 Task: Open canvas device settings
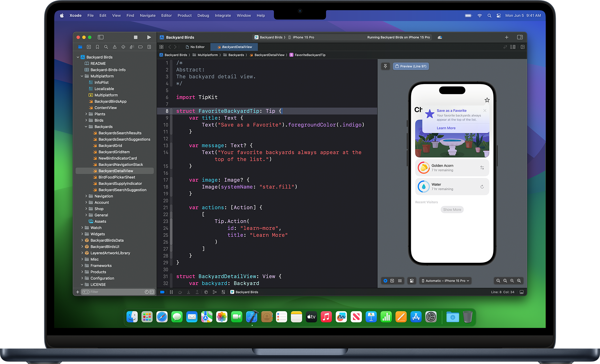click(x=412, y=281)
